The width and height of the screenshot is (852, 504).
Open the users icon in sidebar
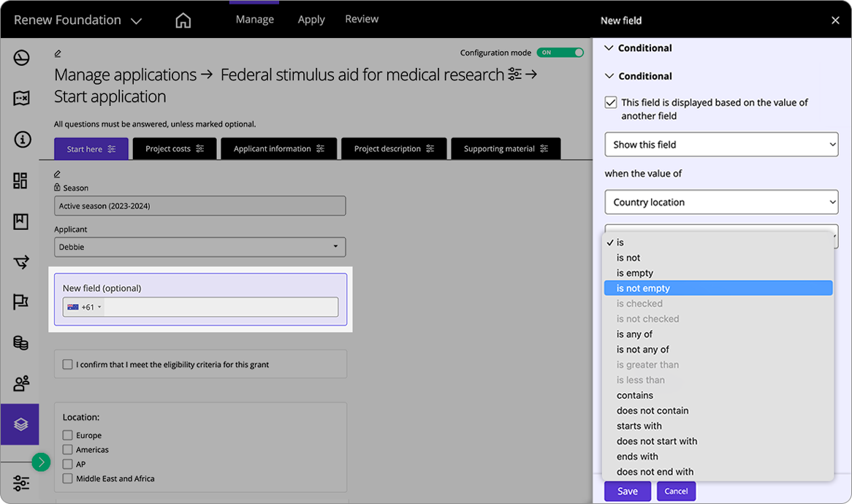(21, 383)
